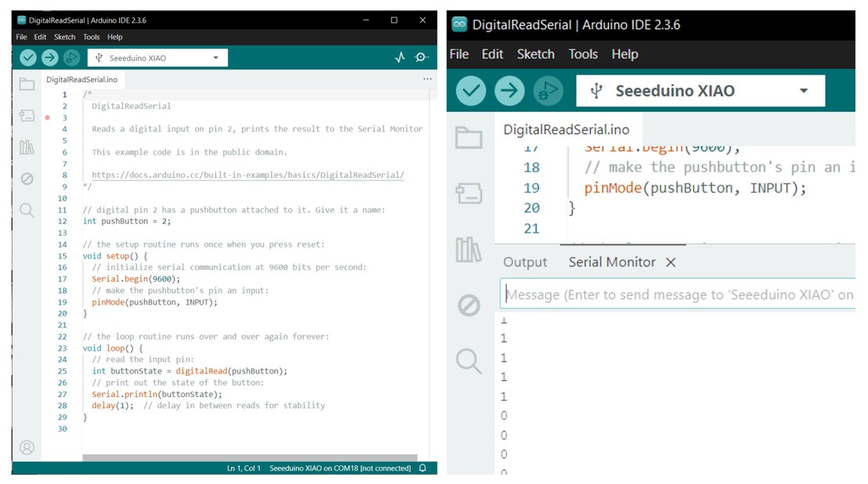The height and width of the screenshot is (484, 868).
Task: Open Serial Monitor via the magnifier toolbar icon
Action: pyautogui.click(x=422, y=57)
